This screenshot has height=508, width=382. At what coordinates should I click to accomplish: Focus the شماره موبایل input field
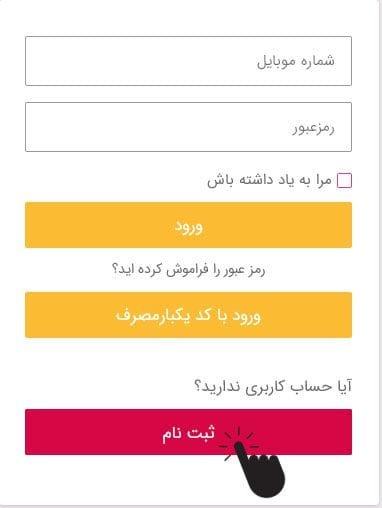188,61
